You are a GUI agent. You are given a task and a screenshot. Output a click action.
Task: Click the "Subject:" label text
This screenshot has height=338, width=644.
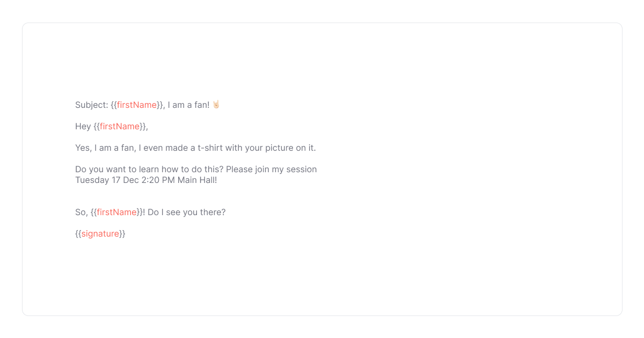tap(92, 105)
